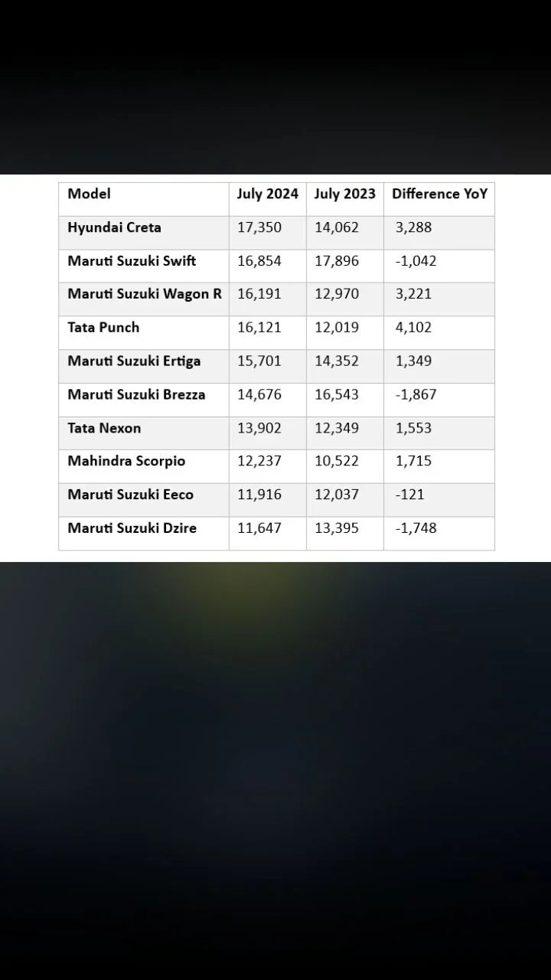The image size is (551, 980).
Task: Click the Maruti Suzuki Eeco cell
Action: [130, 495]
